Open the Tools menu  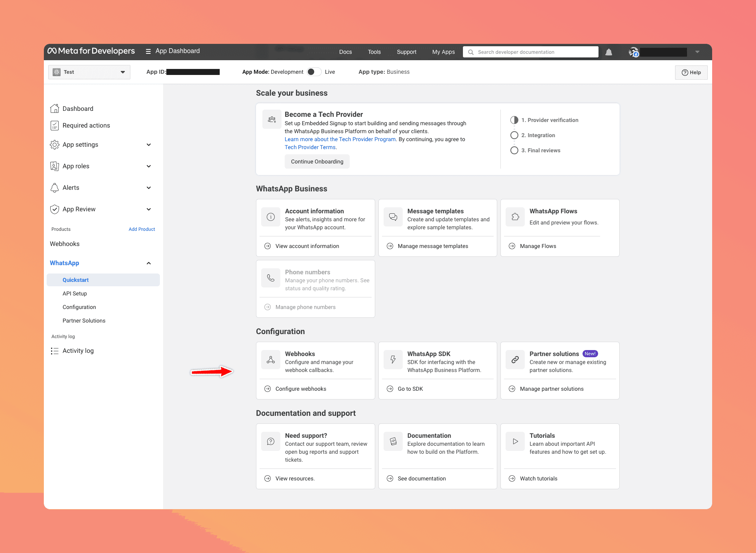click(374, 52)
